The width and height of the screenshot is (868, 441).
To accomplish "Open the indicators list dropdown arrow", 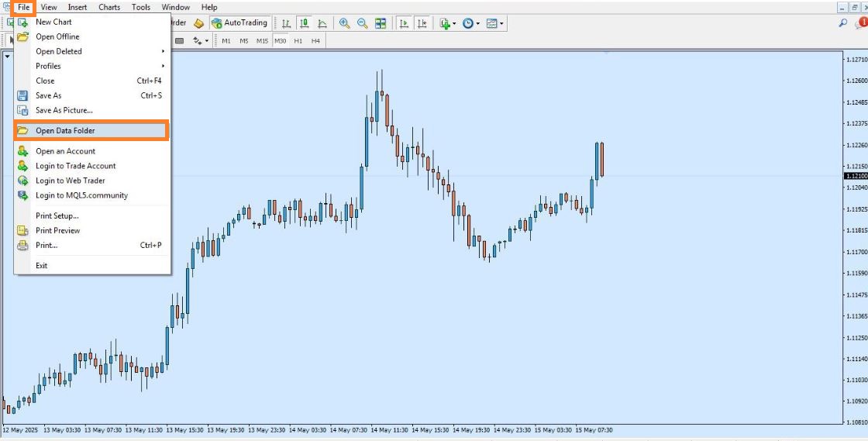I will point(454,23).
